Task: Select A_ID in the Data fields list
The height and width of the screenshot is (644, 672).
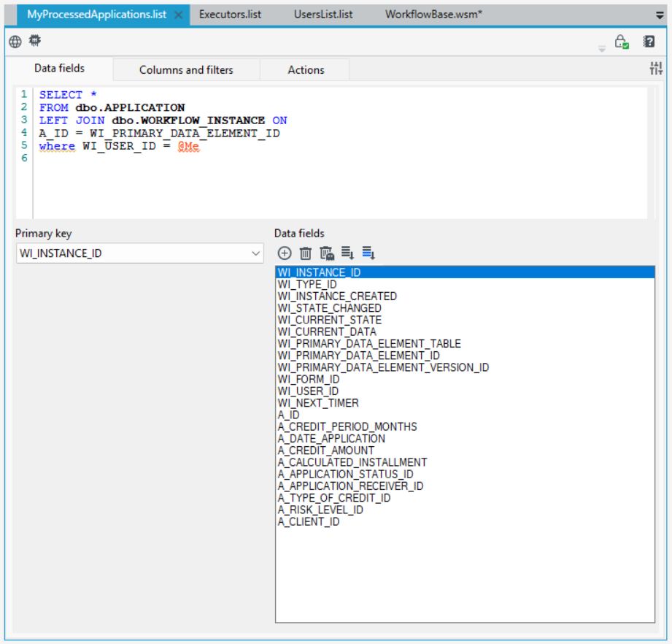Action: 465,415
